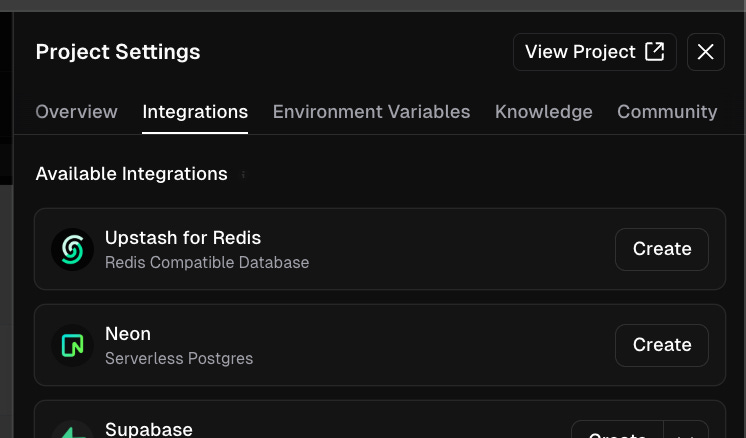
Task: Switch to the Community tab
Action: point(667,112)
